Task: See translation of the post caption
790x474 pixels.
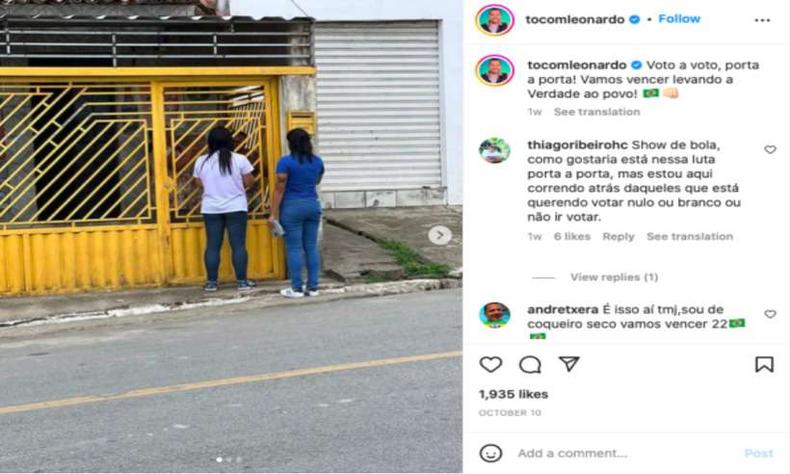Action: (597, 112)
